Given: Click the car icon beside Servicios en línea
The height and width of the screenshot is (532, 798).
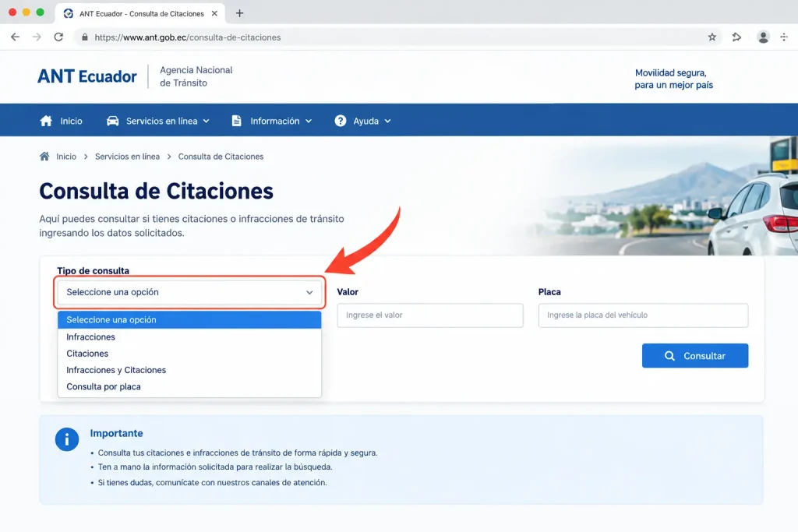Looking at the screenshot, I should tap(112, 121).
